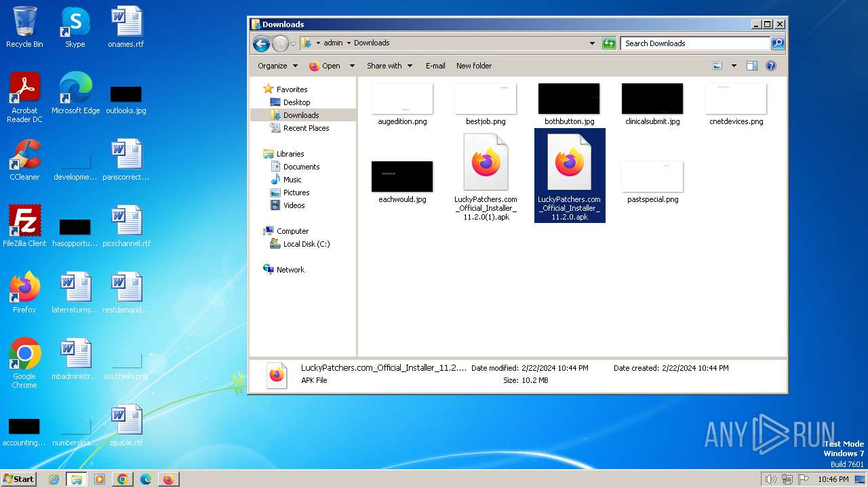Click admin in the address breadcrumb
The height and width of the screenshot is (488, 868).
tap(333, 43)
